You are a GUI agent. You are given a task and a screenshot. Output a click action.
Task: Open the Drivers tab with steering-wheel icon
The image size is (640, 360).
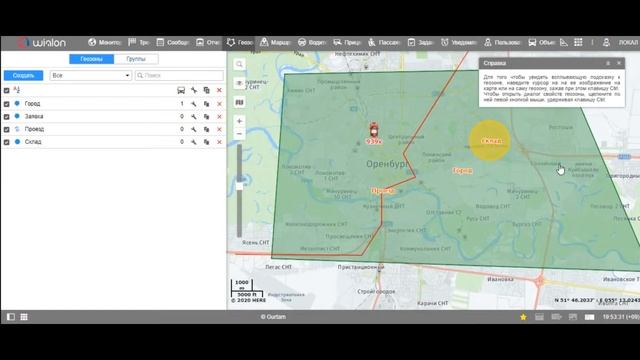[311, 42]
